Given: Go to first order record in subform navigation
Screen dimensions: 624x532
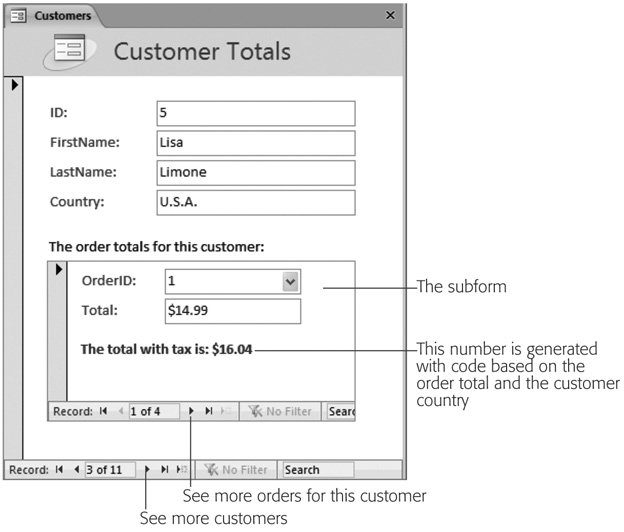Looking at the screenshot, I should click(103, 411).
